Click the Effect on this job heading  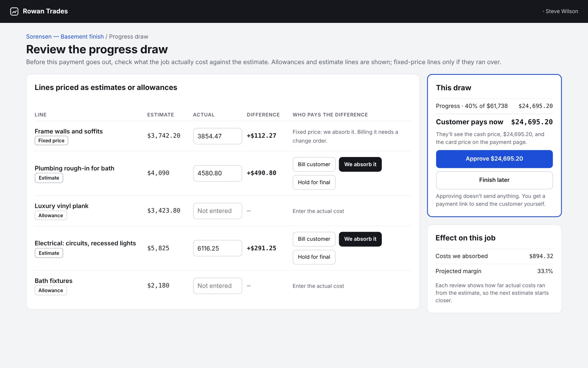[465, 238]
